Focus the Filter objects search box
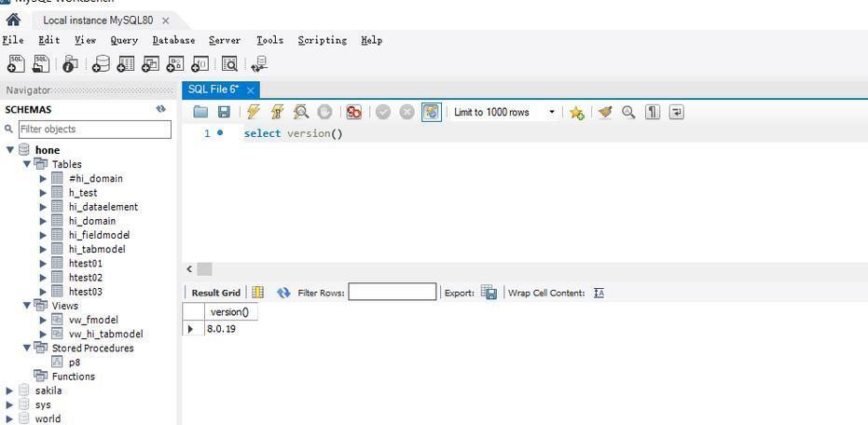The height and width of the screenshot is (425, 868). pyautogui.click(x=95, y=129)
